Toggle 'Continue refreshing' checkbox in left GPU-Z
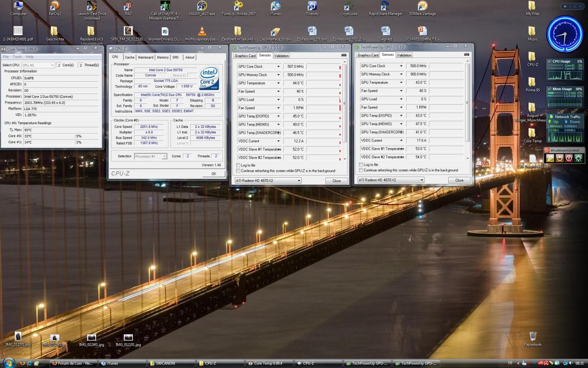The height and width of the screenshot is (368, 588). [x=238, y=171]
